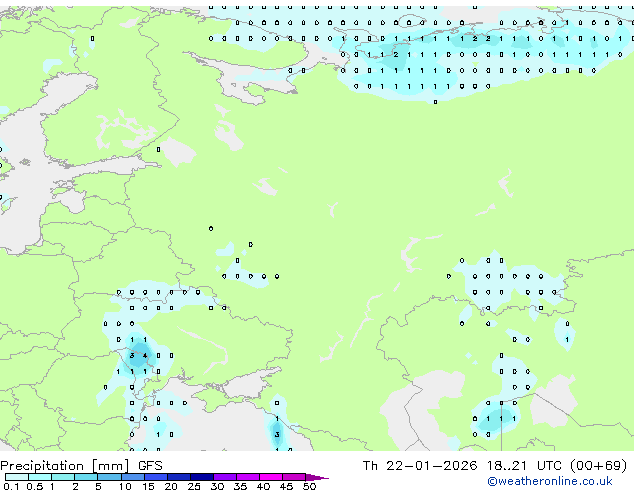Pick the 15–20 mm legend color box

156,477
